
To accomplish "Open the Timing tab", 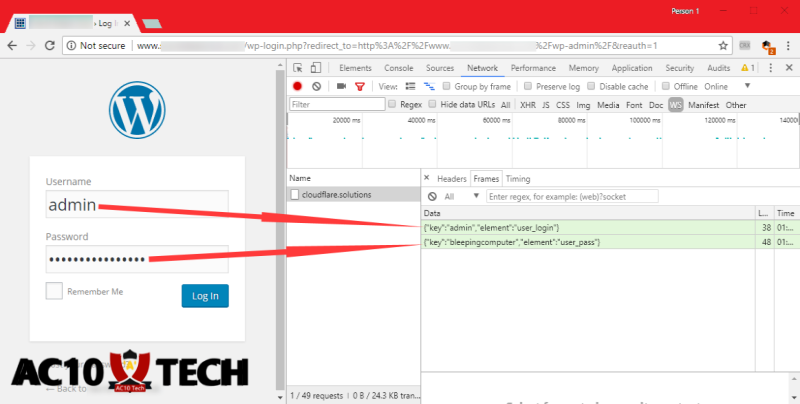I will coord(518,179).
